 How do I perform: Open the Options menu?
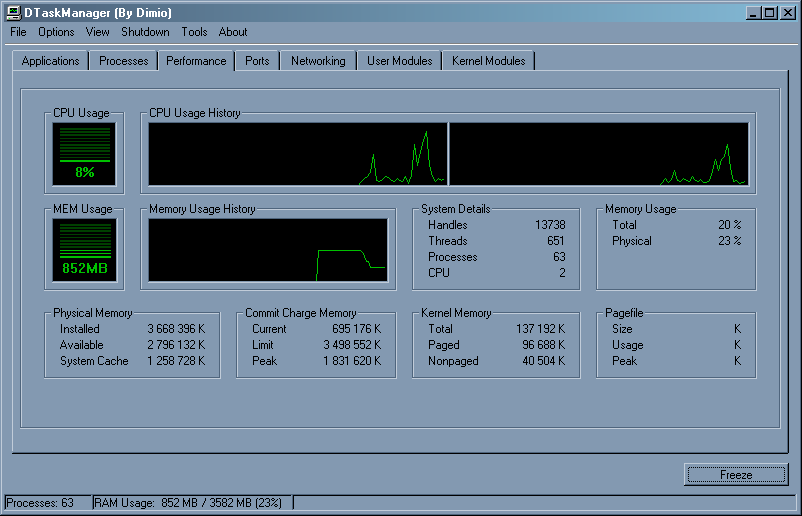click(56, 32)
